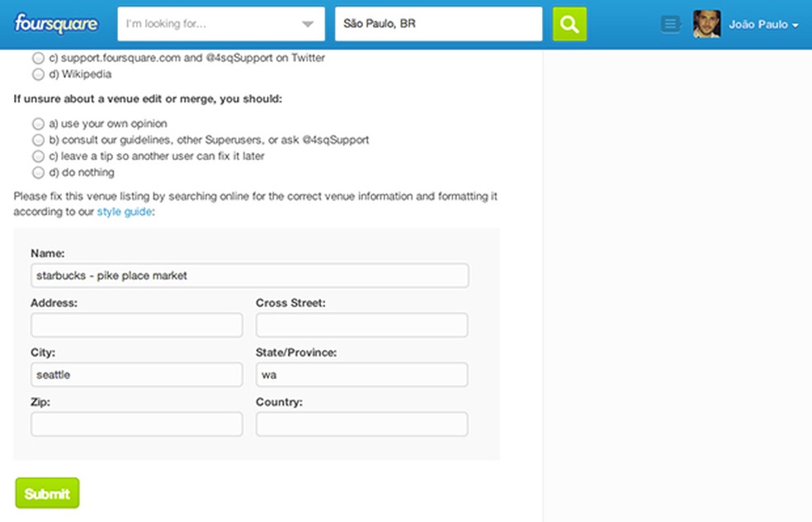Focus the Address input field
This screenshot has height=522, width=812.
[137, 325]
